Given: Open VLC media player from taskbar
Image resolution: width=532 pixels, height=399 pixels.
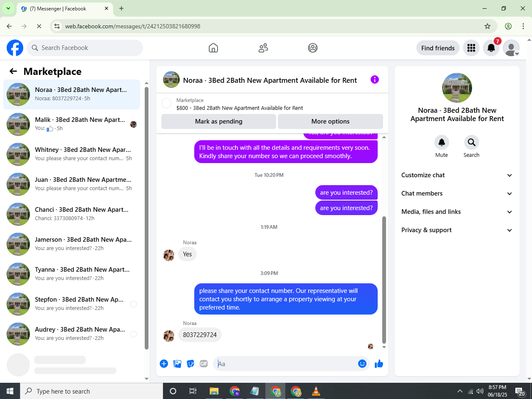Looking at the screenshot, I should tap(316, 391).
